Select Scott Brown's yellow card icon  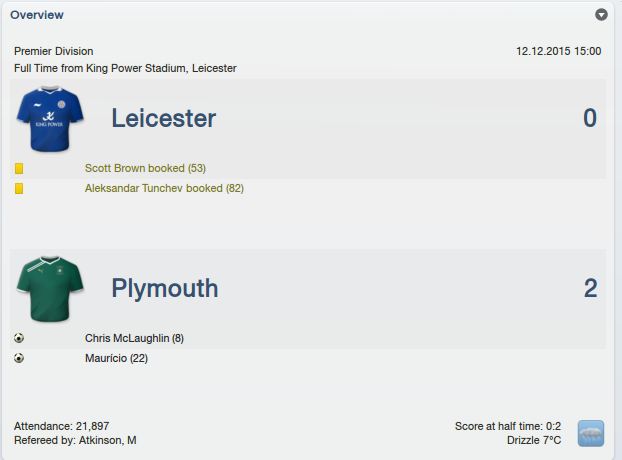click(x=19, y=169)
